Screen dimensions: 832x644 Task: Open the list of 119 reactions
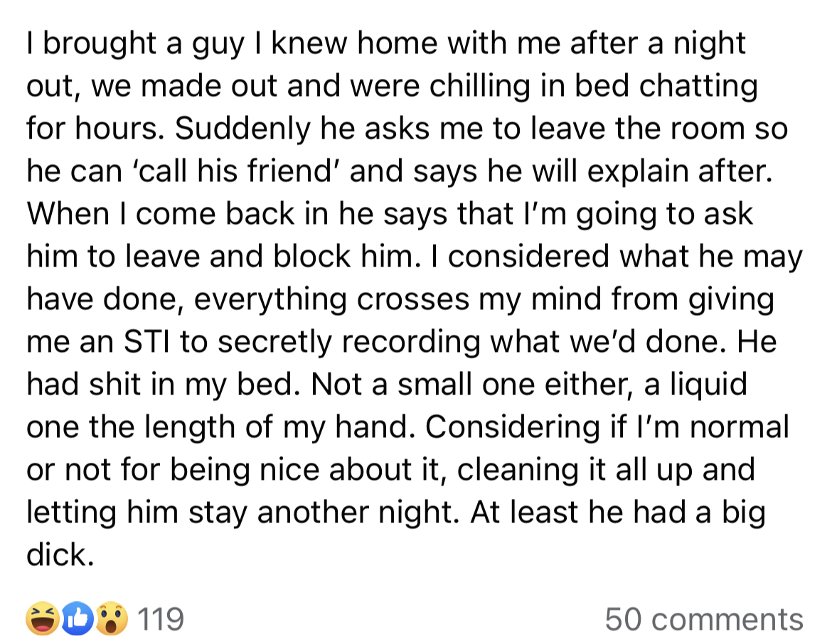pyautogui.click(x=160, y=619)
